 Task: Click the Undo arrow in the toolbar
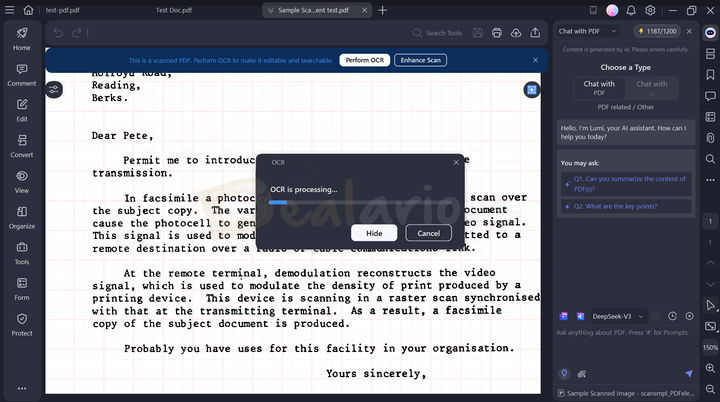58,33
